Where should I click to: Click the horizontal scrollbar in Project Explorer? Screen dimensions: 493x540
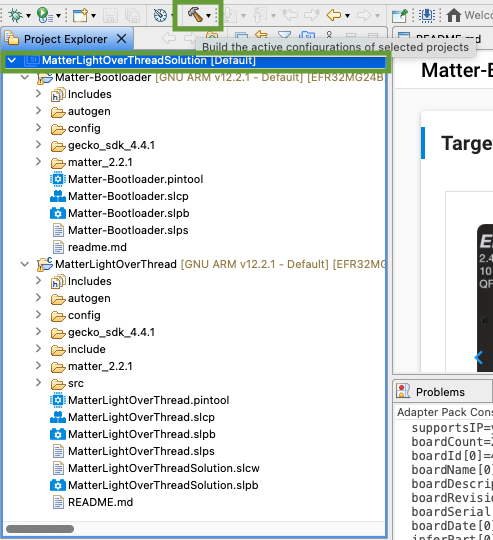(x=40, y=529)
